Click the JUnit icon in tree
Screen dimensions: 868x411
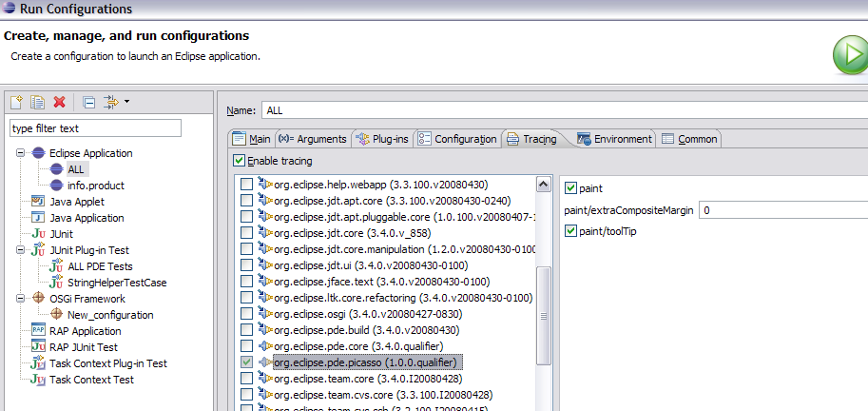(38, 234)
